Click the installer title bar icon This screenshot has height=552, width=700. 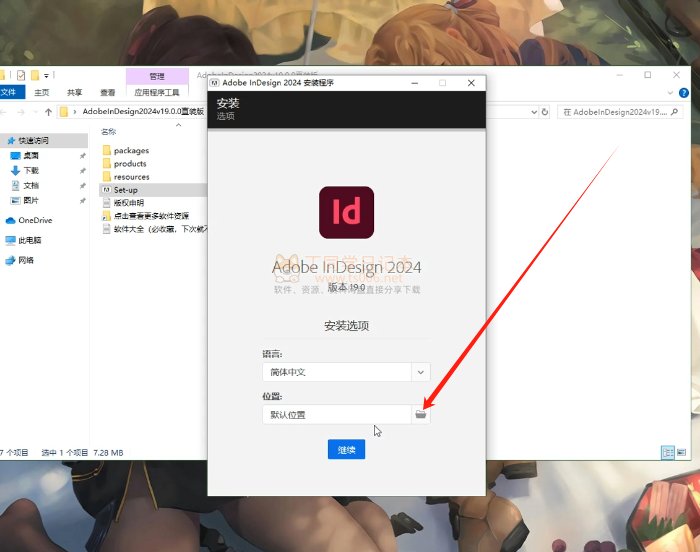pos(214,83)
